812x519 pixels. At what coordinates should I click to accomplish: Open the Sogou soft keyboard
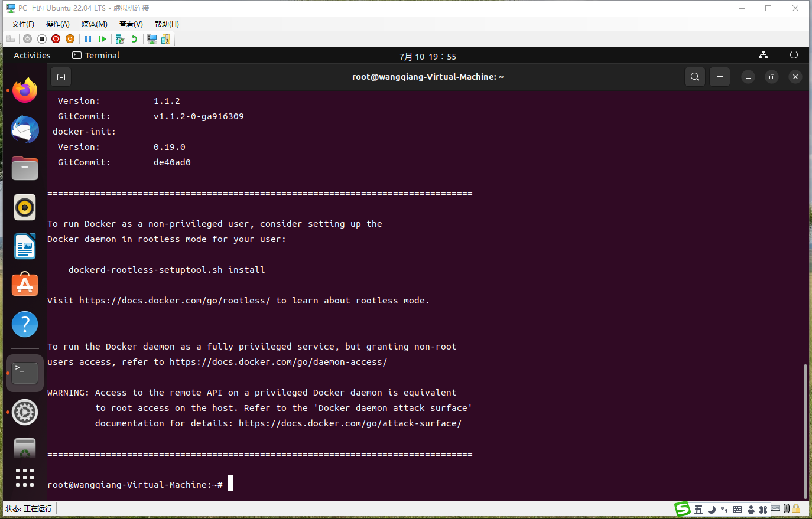pyautogui.click(x=738, y=510)
